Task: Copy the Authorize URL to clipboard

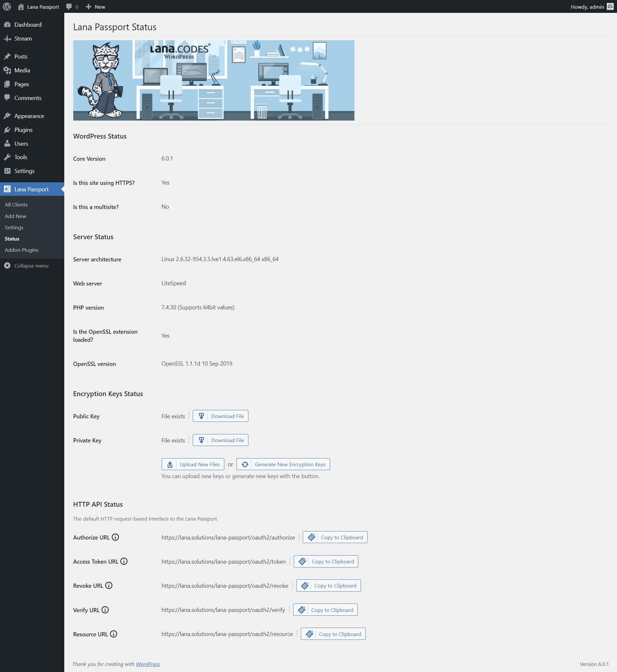Action: (x=335, y=537)
